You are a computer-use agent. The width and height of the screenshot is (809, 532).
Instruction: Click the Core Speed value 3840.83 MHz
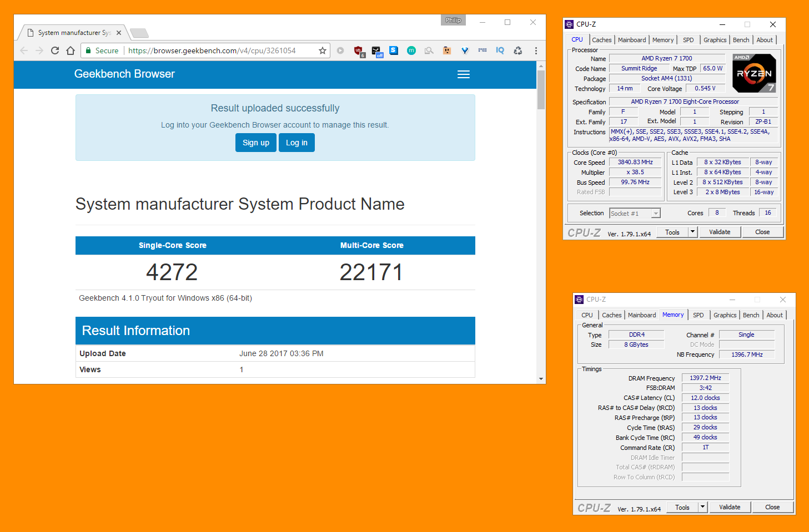635,163
